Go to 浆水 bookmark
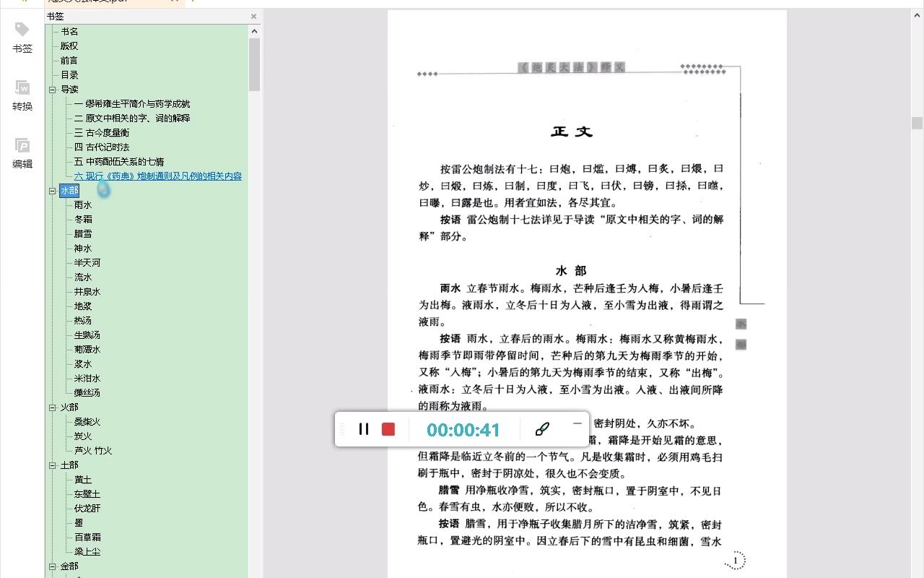924x578 pixels. [83, 363]
